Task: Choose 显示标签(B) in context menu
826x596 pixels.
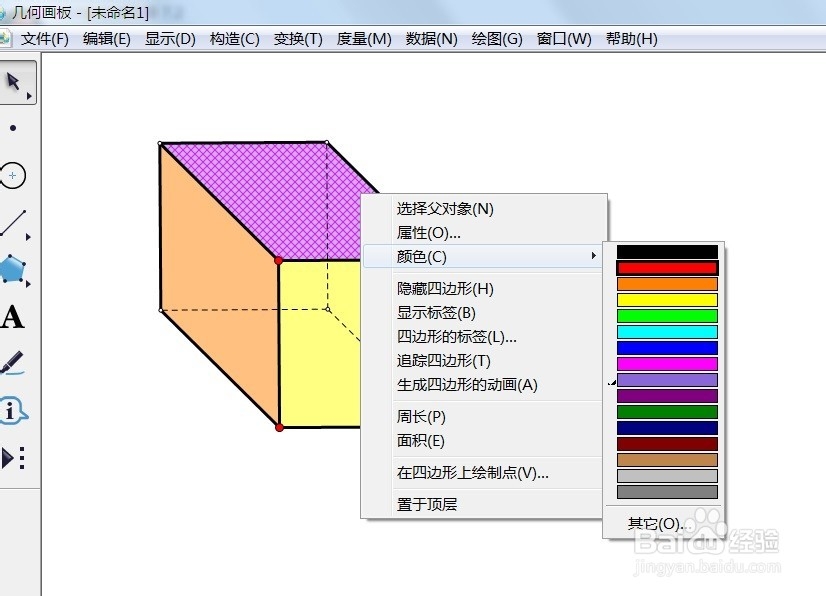Action: [483, 312]
